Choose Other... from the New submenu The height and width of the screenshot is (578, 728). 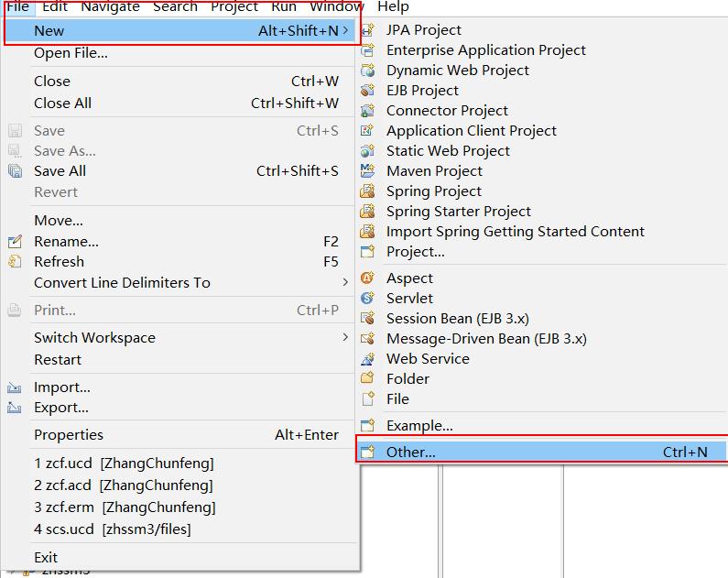pos(411,452)
